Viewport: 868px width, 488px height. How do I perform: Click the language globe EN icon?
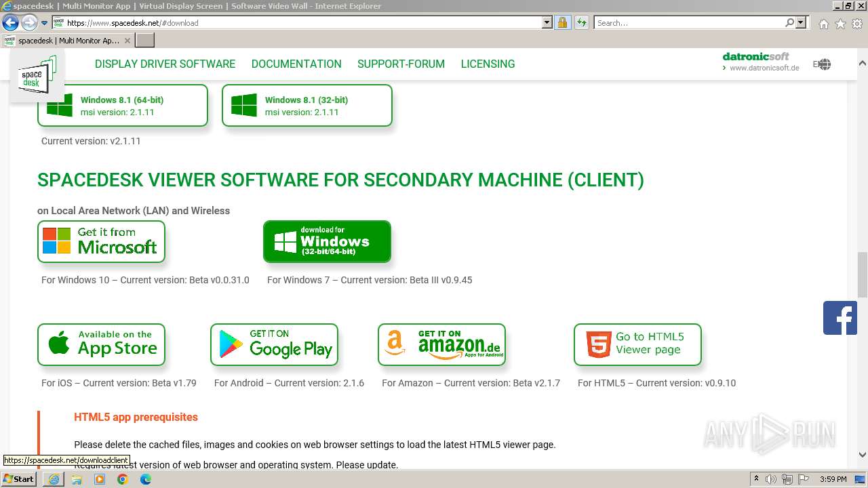pyautogui.click(x=822, y=64)
